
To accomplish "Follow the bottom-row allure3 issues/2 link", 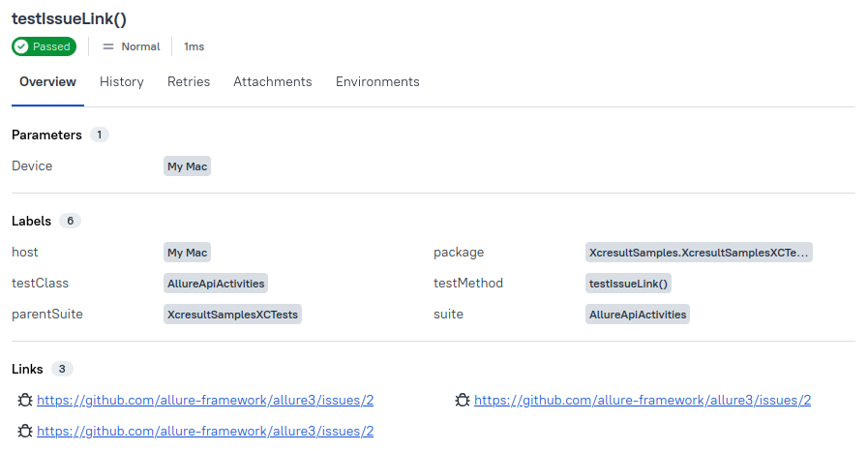I will pyautogui.click(x=205, y=431).
